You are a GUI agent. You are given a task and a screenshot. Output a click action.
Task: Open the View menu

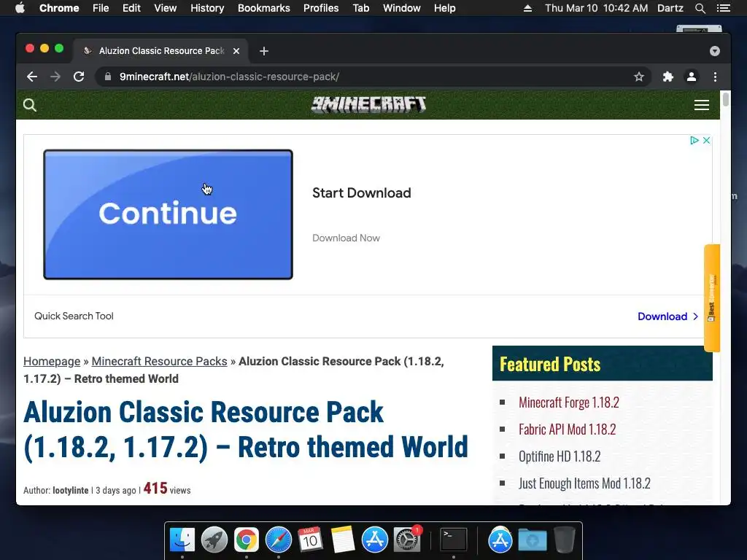[x=166, y=8]
